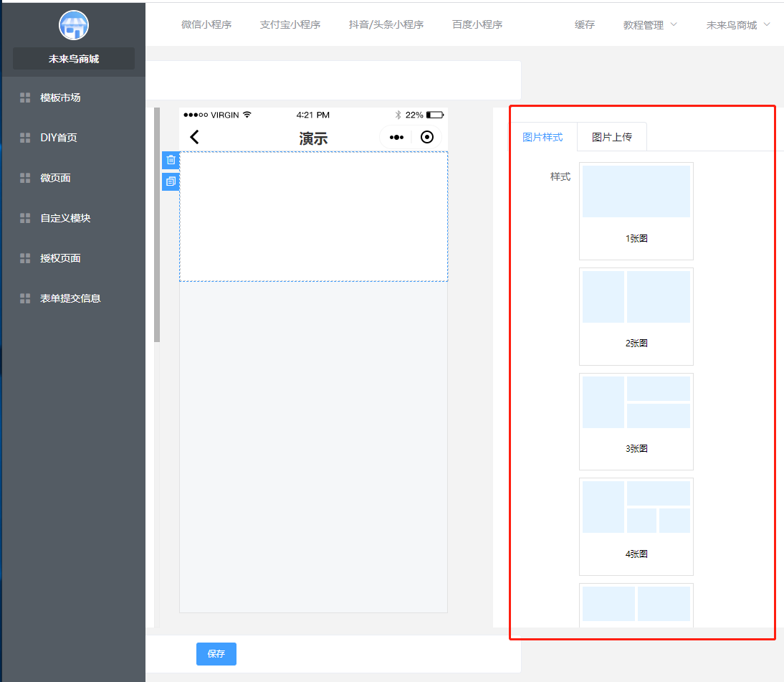
Task: Open the three-dot menu in phone header
Action: (x=396, y=137)
